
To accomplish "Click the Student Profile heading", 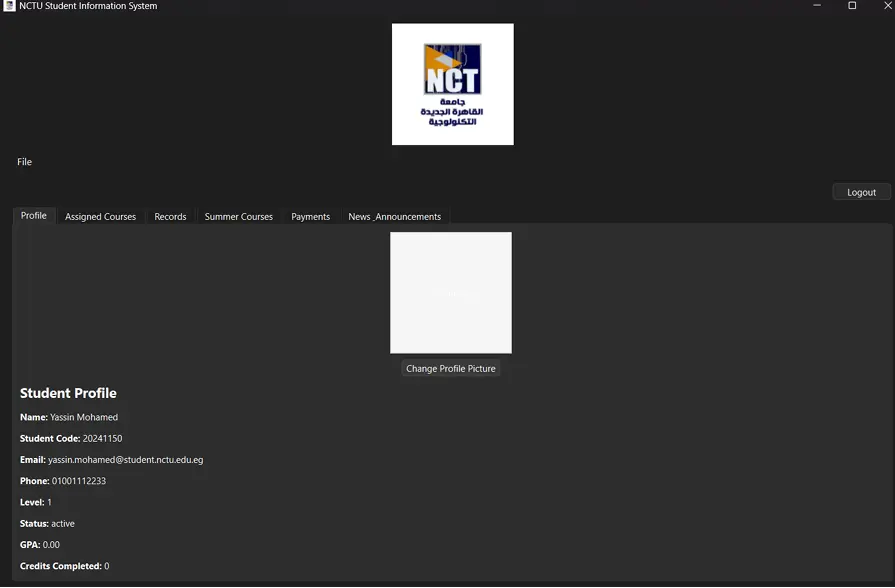I will click(x=68, y=393).
